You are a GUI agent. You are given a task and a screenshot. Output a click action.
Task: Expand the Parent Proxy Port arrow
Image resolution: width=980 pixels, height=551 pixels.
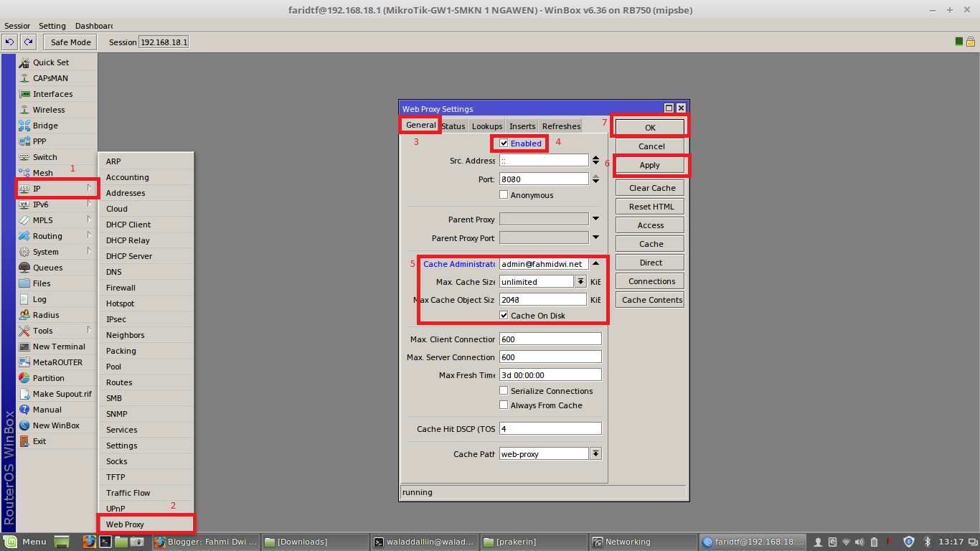[x=595, y=237]
